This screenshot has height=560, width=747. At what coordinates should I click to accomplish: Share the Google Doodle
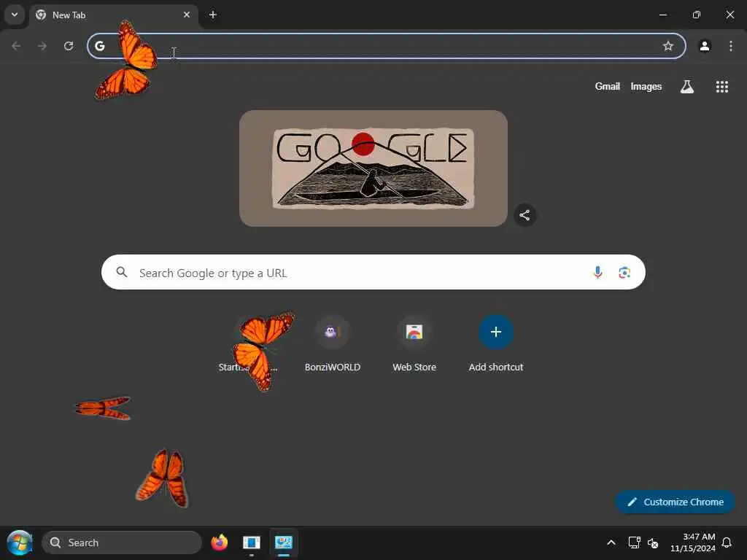pos(525,215)
